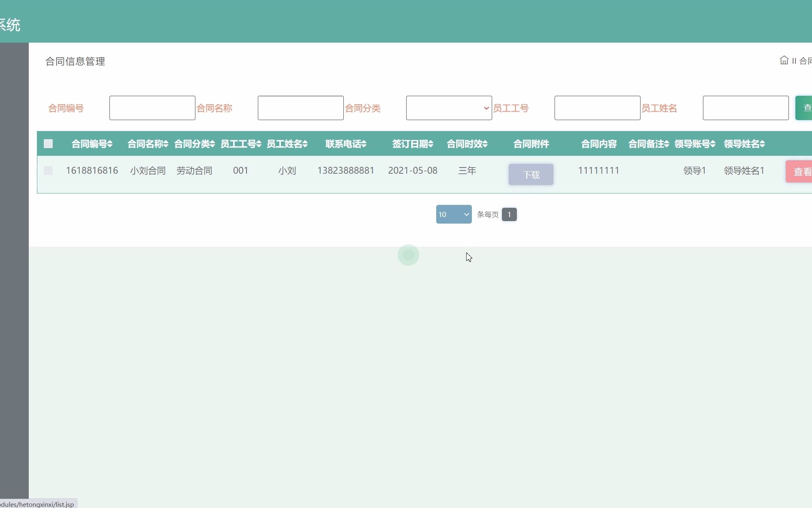Click the 员工工号 search input field
This screenshot has height=508, width=812.
[x=597, y=108]
